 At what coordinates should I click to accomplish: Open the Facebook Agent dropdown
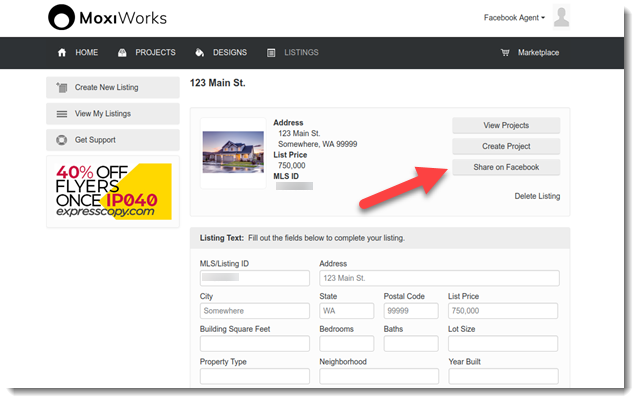[x=514, y=17]
